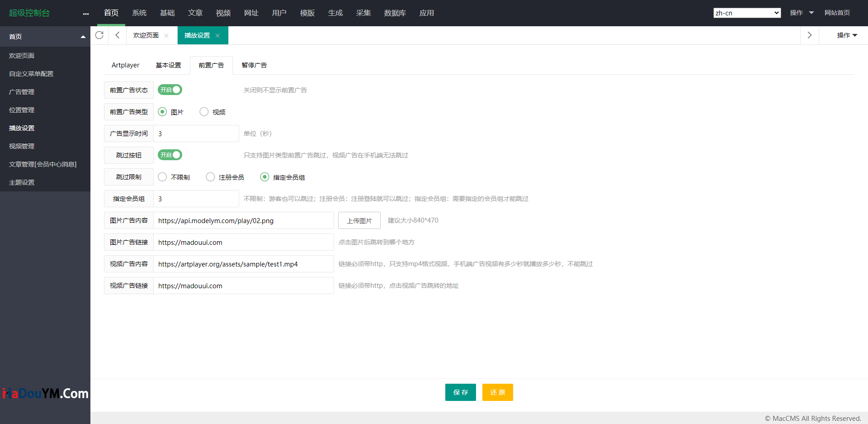Open the 视频 menu in top navigation
Image resolution: width=868 pixels, height=424 pixels.
pyautogui.click(x=223, y=13)
